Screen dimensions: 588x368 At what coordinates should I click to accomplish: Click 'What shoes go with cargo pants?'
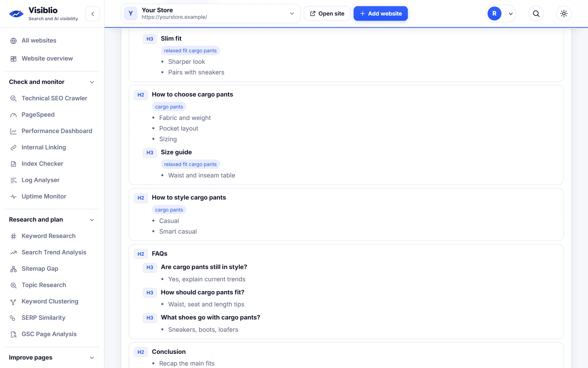[210, 318]
